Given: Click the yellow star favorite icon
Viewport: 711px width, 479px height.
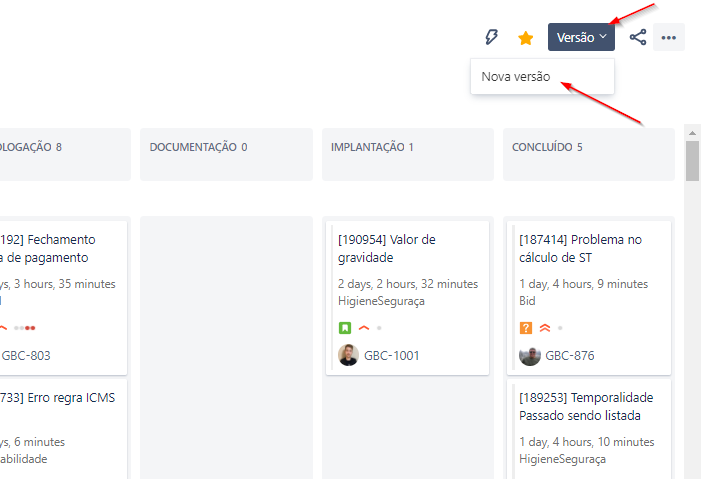Looking at the screenshot, I should click(x=525, y=38).
